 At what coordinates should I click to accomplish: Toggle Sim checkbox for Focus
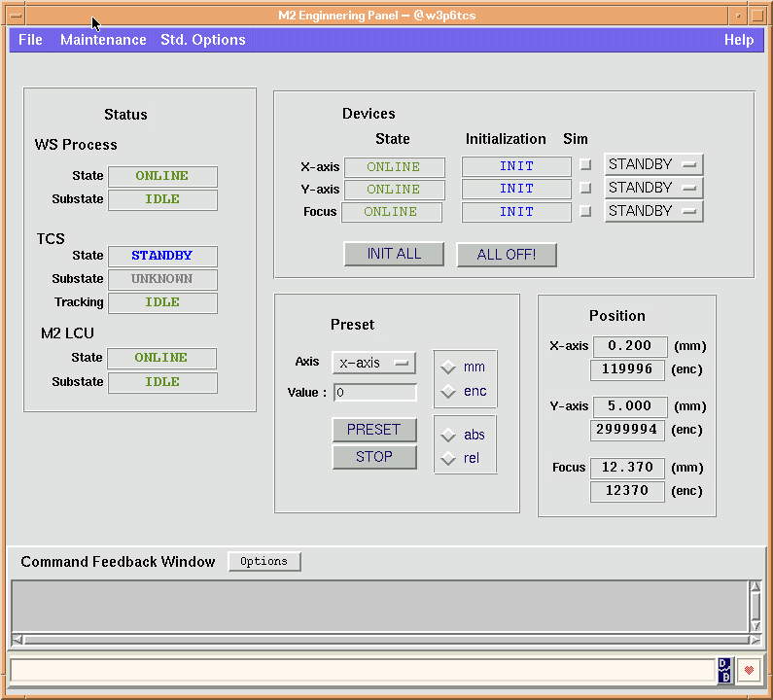tap(585, 212)
